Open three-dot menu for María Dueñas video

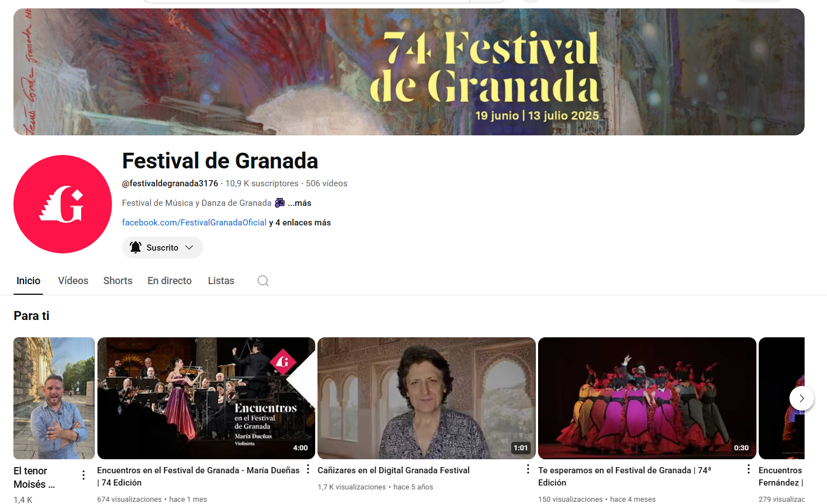[307, 469]
